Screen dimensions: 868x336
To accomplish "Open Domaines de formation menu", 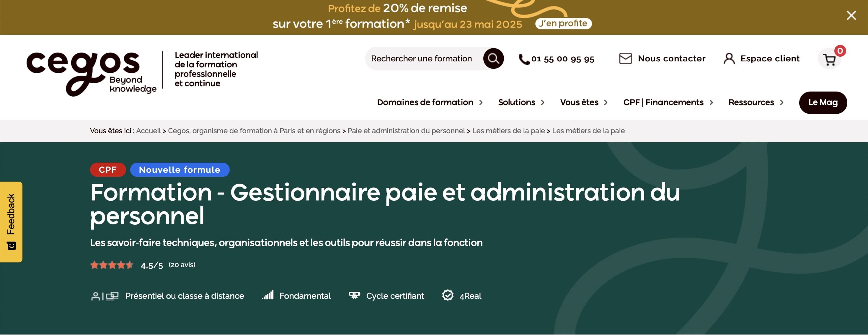I will pos(425,102).
